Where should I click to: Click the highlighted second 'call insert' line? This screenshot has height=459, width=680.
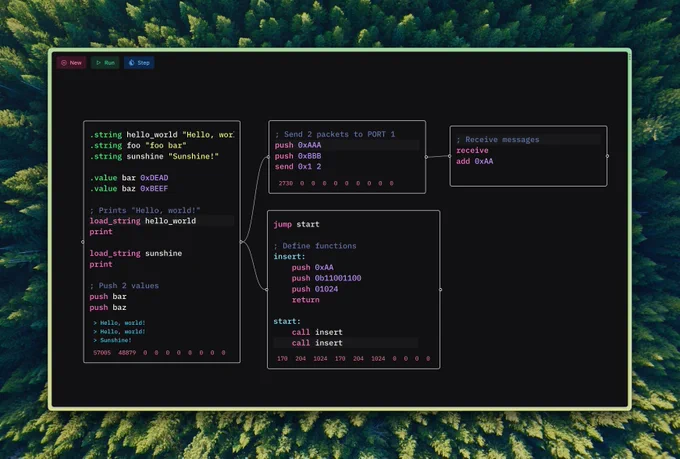[x=346, y=343]
